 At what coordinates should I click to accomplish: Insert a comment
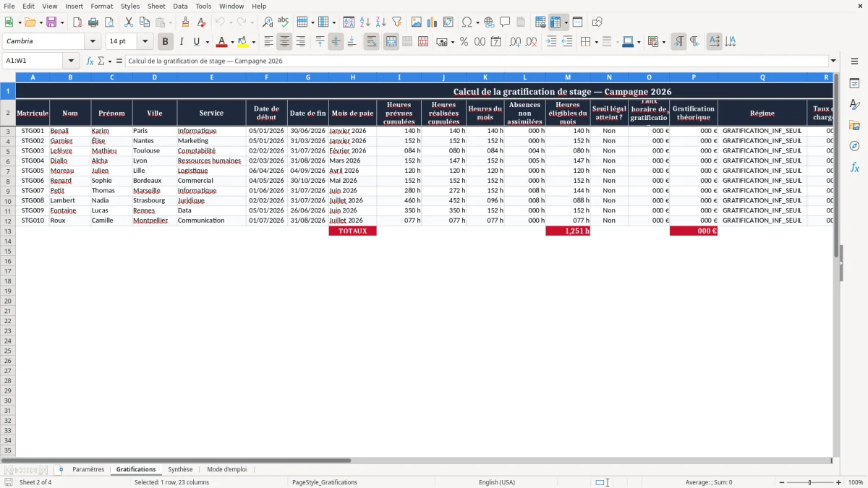[505, 22]
